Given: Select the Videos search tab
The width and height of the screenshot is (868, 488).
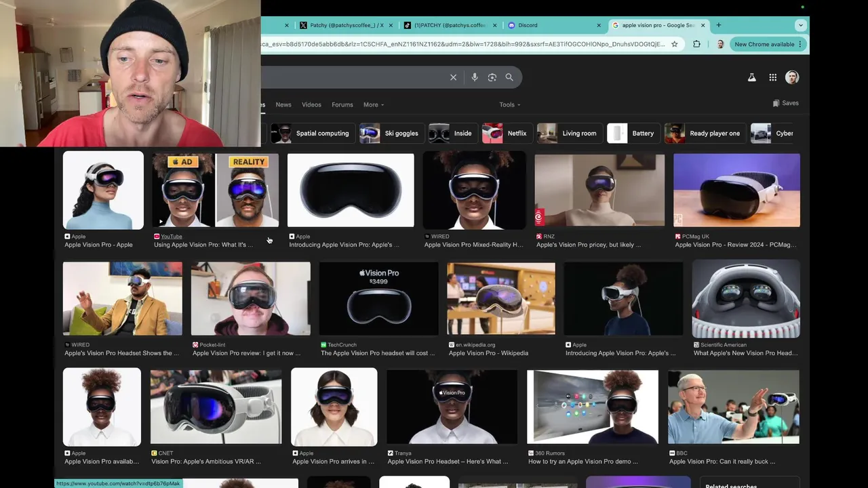Looking at the screenshot, I should coord(311,104).
